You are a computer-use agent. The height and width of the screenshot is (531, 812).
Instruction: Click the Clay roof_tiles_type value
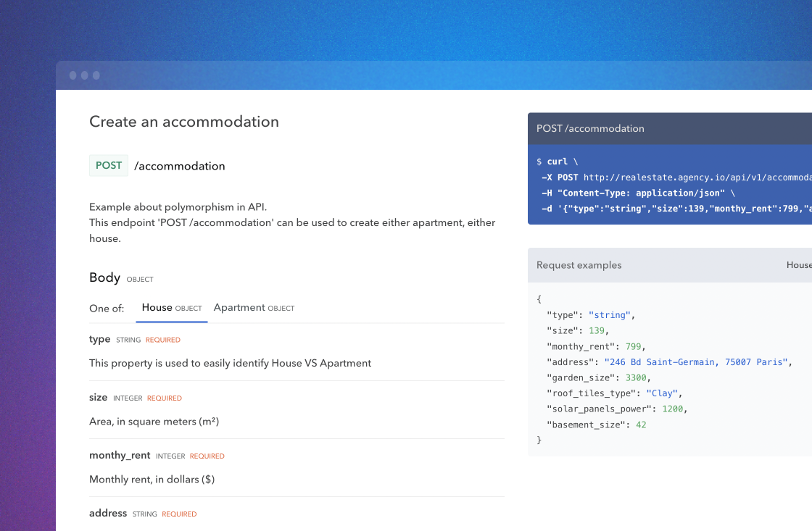tap(663, 393)
